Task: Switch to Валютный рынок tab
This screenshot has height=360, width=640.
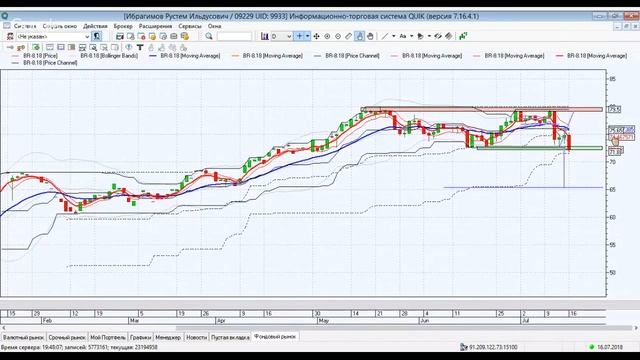Action: tap(23, 338)
